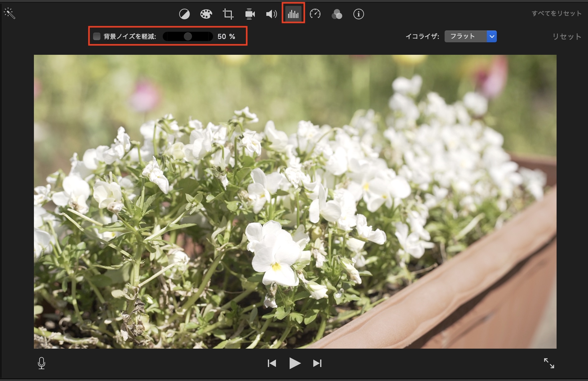Click the リセット button

[x=567, y=36]
